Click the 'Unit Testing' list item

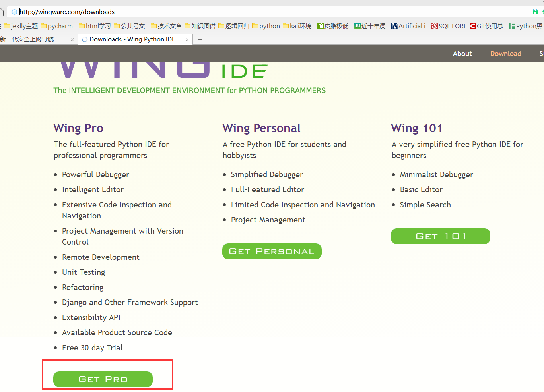(x=84, y=272)
